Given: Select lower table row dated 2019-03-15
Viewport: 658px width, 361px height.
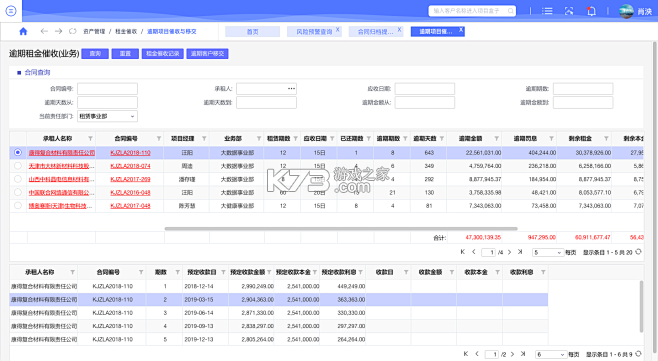Looking at the screenshot, I should pyautogui.click(x=279, y=300).
